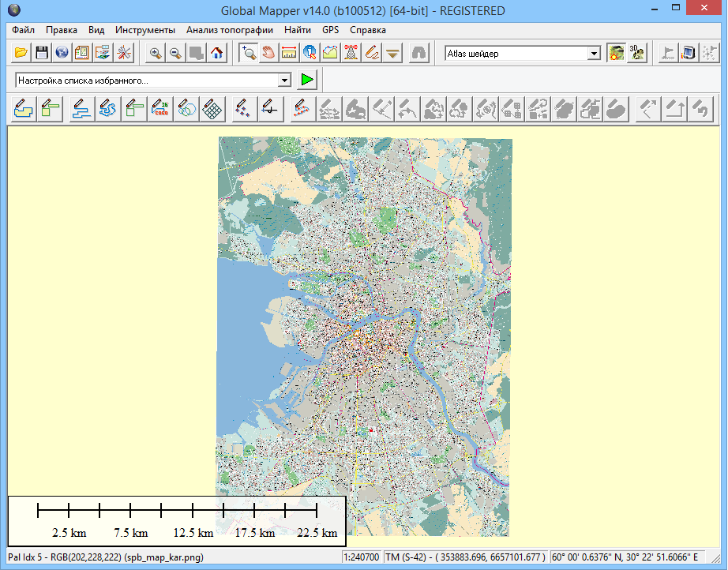Toggle the hill shading button
Viewport: 728px width, 570px height.
pyautogui.click(x=616, y=54)
